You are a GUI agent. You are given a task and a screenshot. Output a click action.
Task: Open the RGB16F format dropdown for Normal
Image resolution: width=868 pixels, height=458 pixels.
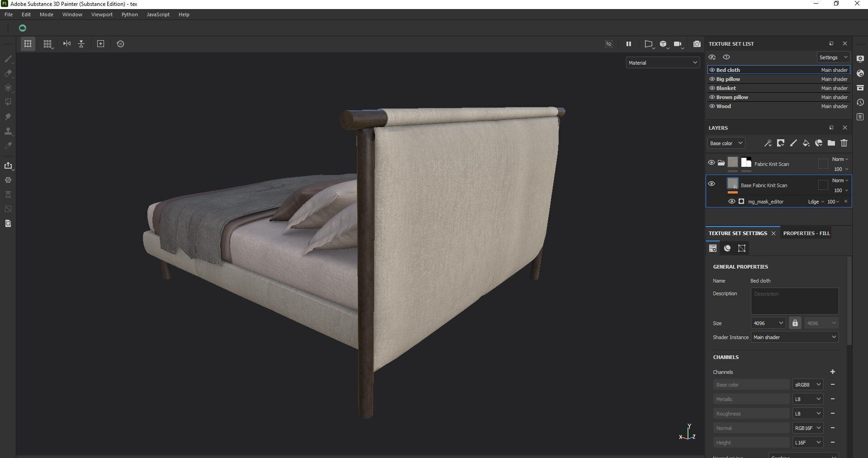coord(807,428)
